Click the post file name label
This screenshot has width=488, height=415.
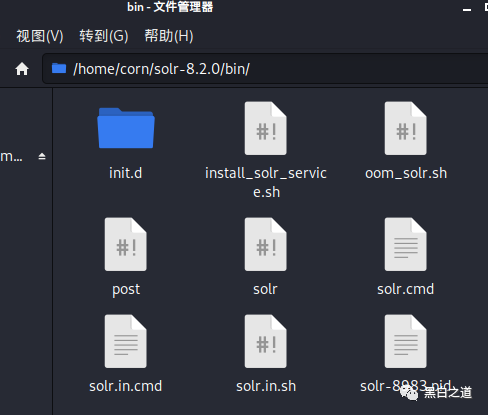click(x=126, y=289)
